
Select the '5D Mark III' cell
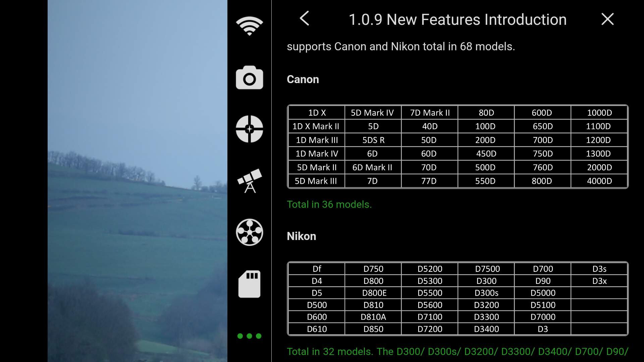(317, 181)
